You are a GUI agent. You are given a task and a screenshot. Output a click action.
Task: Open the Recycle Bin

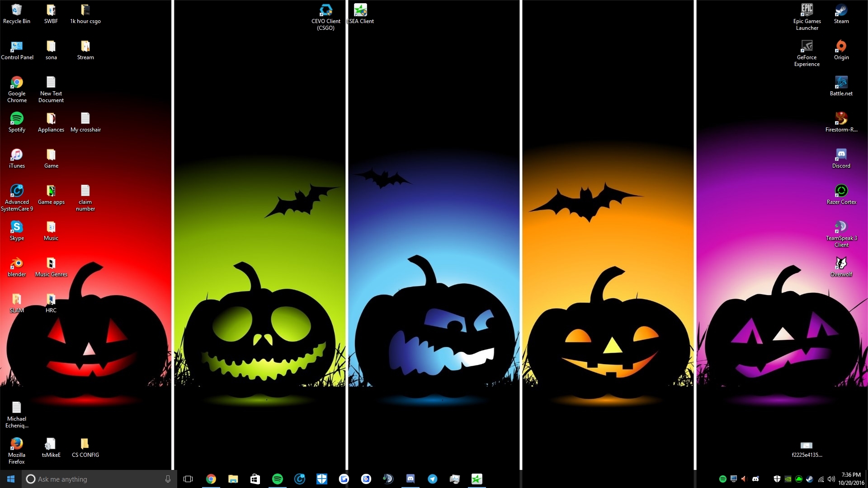click(x=17, y=9)
